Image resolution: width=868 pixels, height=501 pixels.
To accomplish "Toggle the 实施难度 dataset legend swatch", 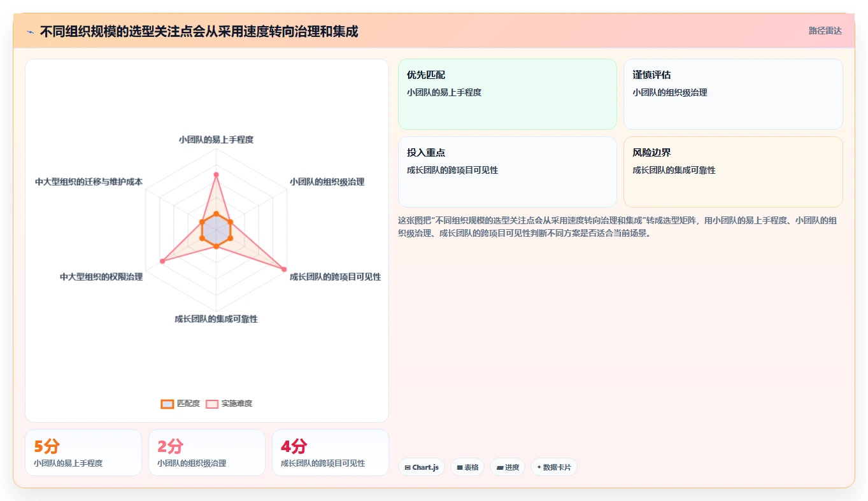I will pos(212,404).
